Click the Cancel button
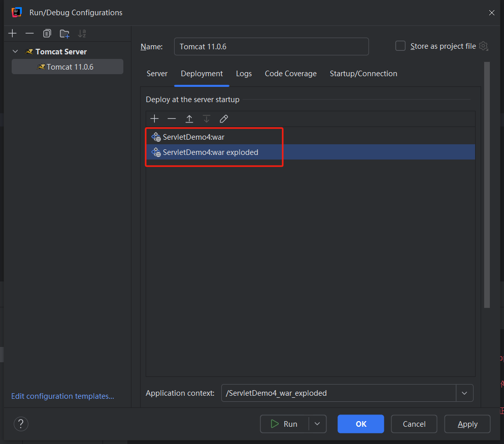The width and height of the screenshot is (504, 444). click(x=414, y=424)
